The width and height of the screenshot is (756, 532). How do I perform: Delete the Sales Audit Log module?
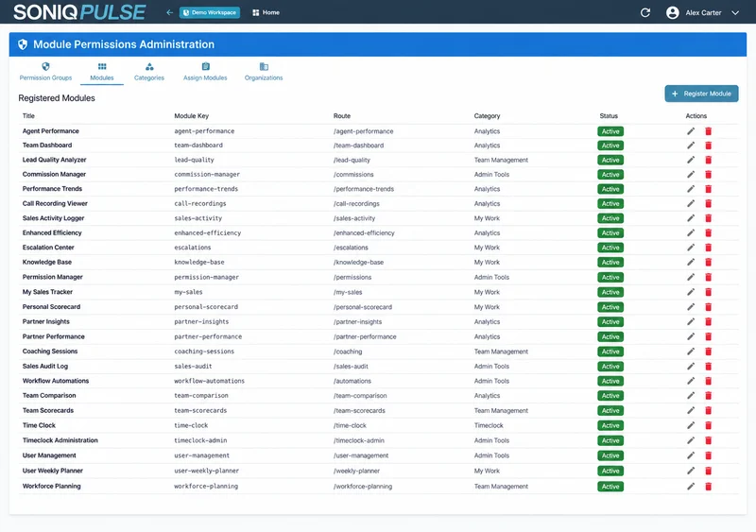(x=708, y=366)
